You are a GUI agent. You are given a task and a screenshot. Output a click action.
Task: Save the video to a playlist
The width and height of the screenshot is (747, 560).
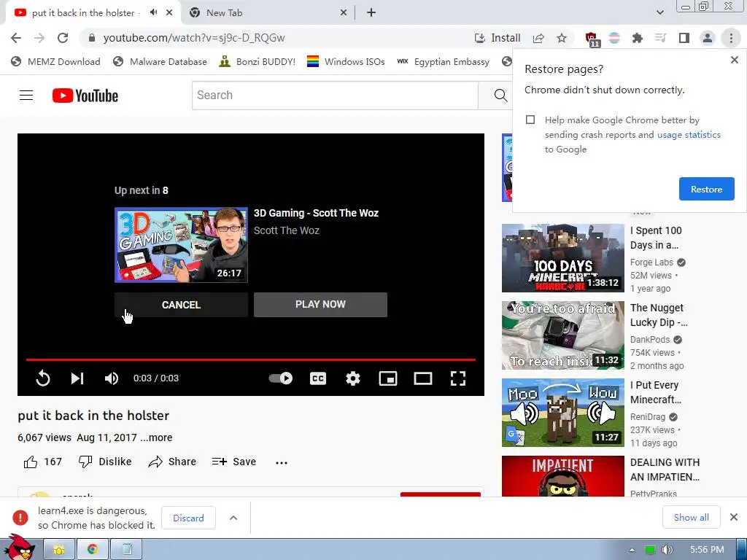pyautogui.click(x=234, y=462)
